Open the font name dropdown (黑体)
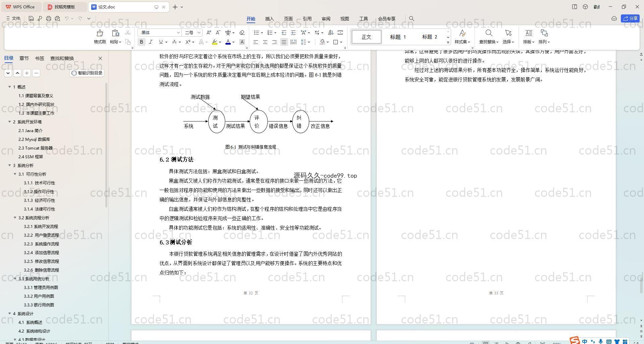This screenshot has width=644, height=344. coord(178,33)
